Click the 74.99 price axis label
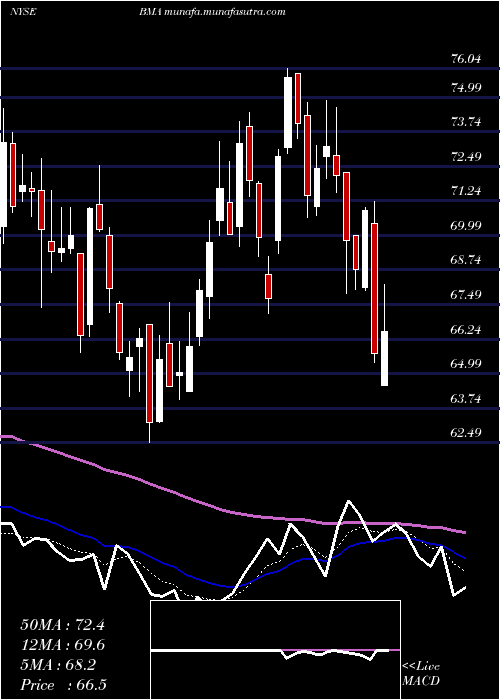 point(467,87)
